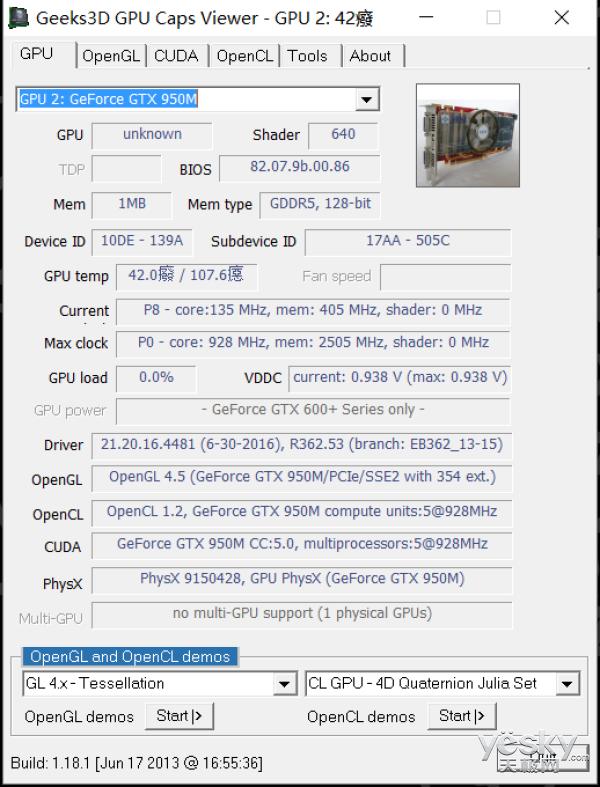Click the OpenGL 4.5 version info field
This screenshot has height=787, width=600.
click(x=302, y=478)
